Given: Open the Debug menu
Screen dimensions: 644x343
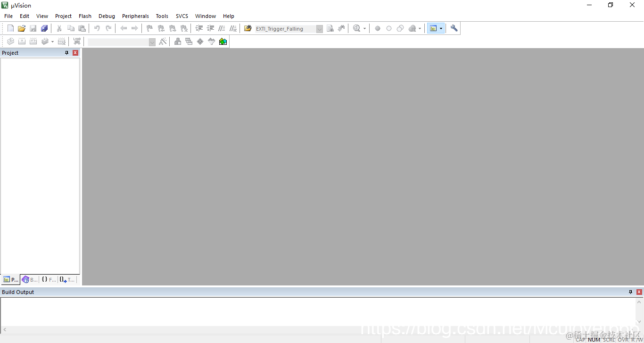Looking at the screenshot, I should pyautogui.click(x=107, y=16).
